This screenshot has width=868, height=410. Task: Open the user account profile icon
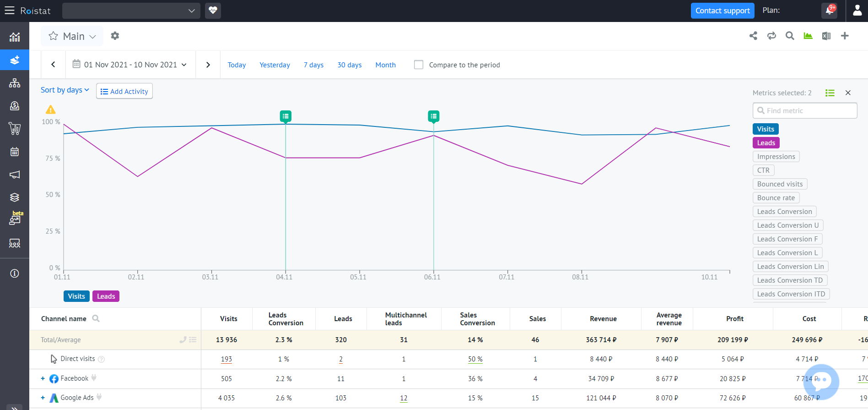point(857,11)
